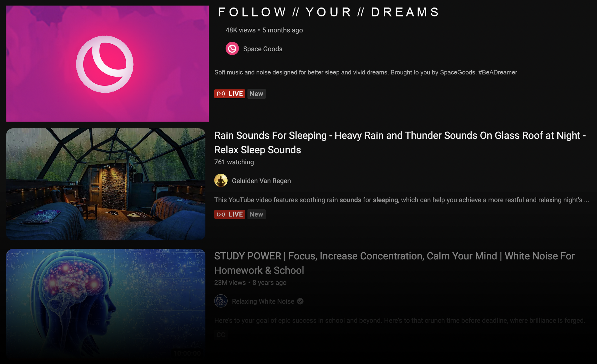Screen dimensions: 597x364
Task: Click the 10:00:00 duration label on thumbnail
Action: pos(187,353)
